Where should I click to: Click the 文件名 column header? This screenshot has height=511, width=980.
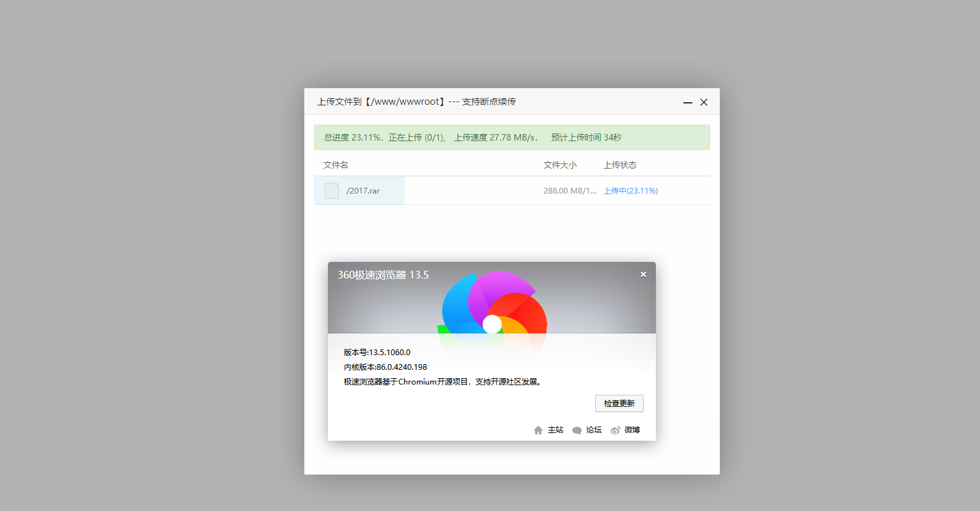(x=336, y=165)
